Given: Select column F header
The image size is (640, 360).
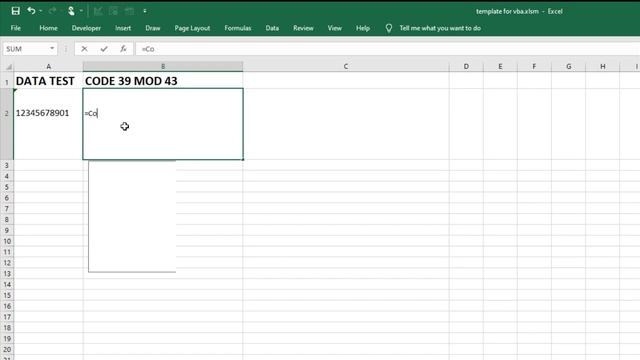Looking at the screenshot, I should pos(534,66).
